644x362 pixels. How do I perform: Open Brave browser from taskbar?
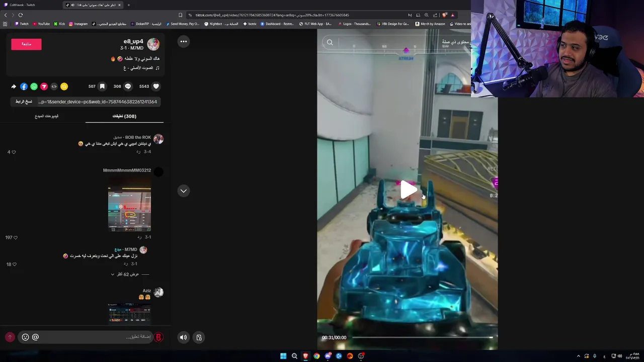[305, 356]
